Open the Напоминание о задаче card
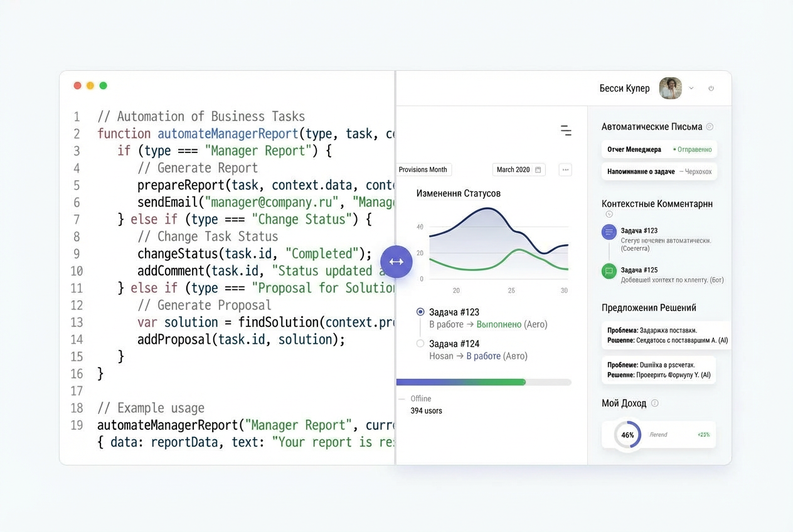This screenshot has width=793, height=532. (x=659, y=171)
